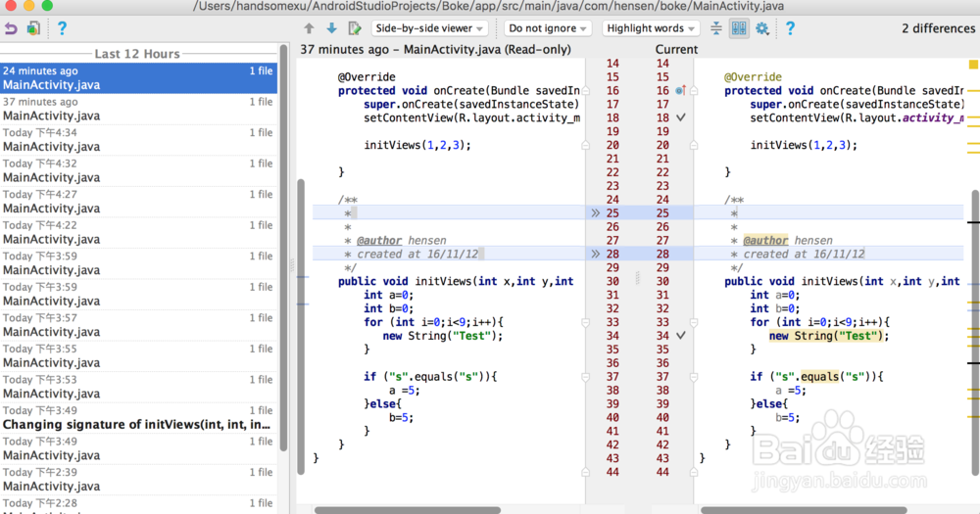Select the Today 下午4:32 revision

tap(138, 170)
